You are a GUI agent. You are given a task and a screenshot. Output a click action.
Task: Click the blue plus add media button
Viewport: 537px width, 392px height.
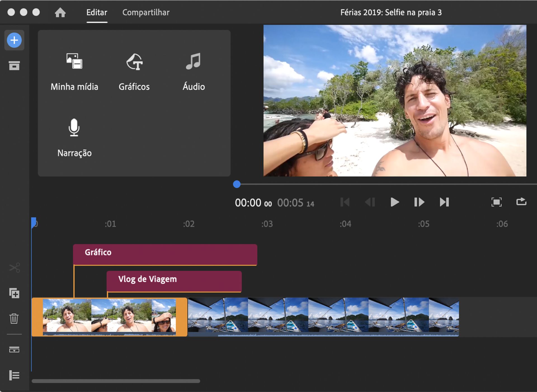click(14, 40)
